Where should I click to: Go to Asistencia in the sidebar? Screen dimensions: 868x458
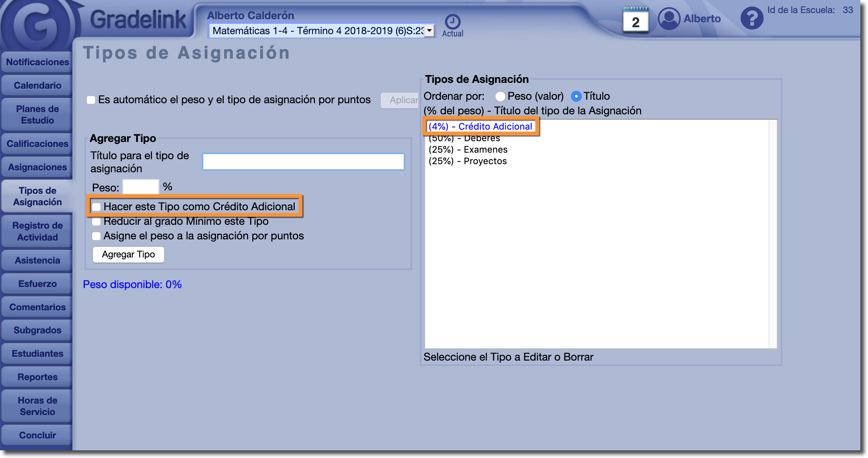tap(37, 260)
